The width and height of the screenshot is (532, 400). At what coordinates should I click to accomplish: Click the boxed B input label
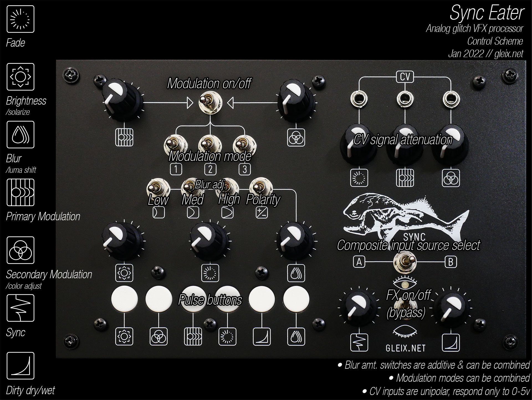tap(451, 262)
